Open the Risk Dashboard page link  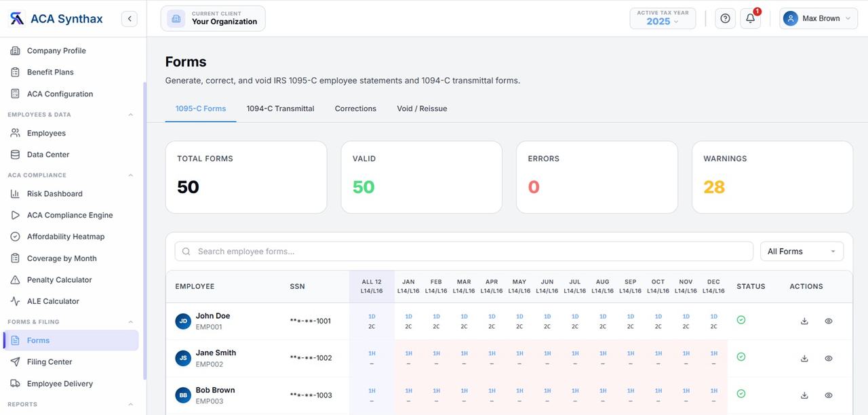[71, 193]
